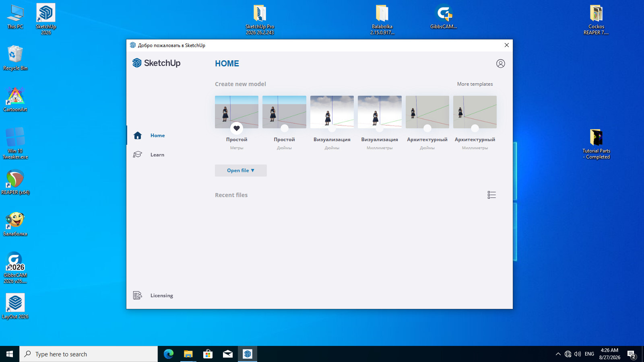Show hidden system tray icons
This screenshot has width=644, height=362.
[x=558, y=354]
